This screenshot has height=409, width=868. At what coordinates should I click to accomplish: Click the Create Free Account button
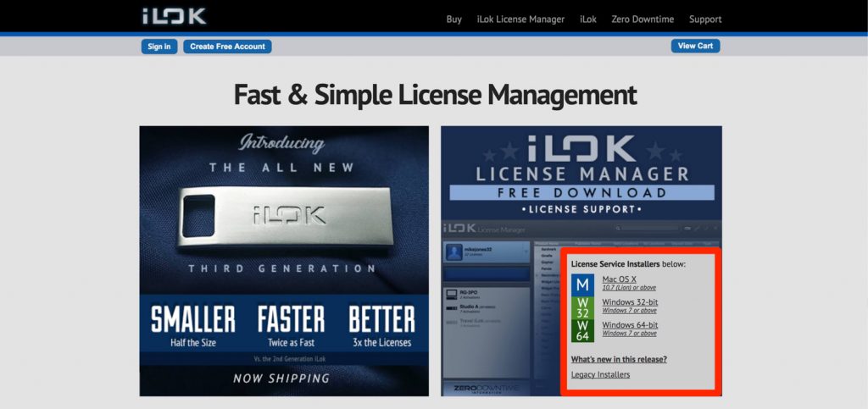(227, 47)
